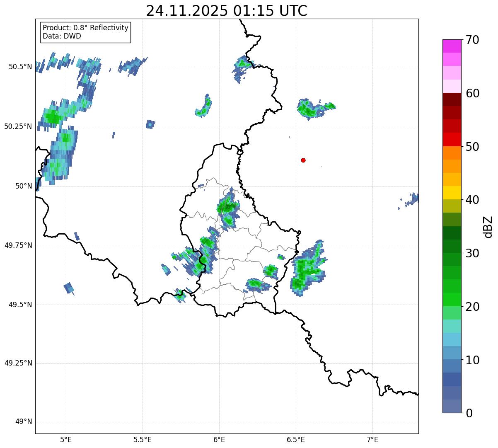This screenshot has width=498, height=448.
Task: Click the 6.5°E longitude label
Action: (296, 440)
